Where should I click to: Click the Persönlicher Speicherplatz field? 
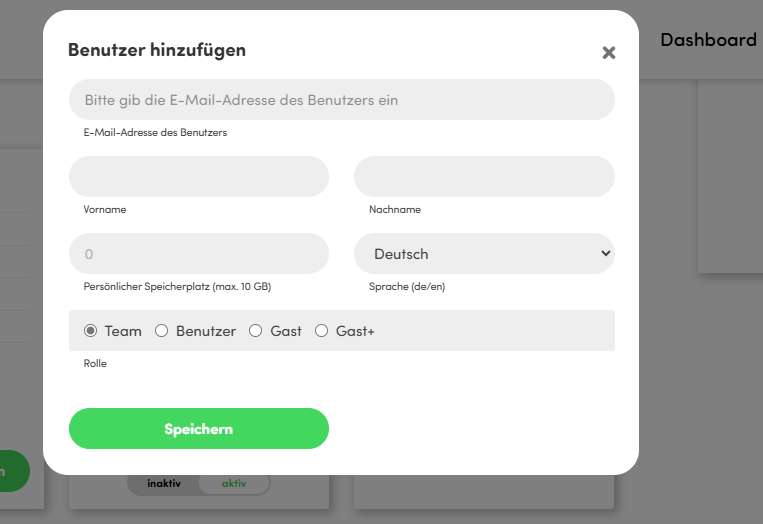(199, 253)
